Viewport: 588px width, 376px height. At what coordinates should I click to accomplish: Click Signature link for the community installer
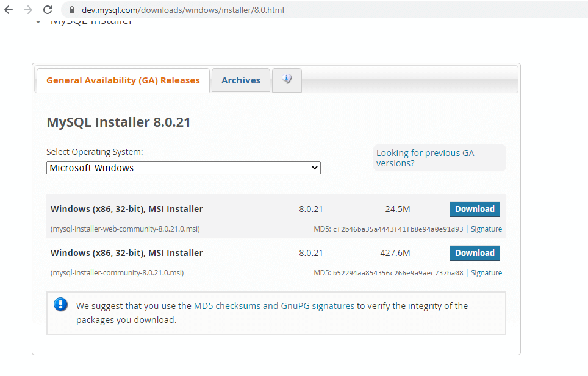[x=486, y=272]
